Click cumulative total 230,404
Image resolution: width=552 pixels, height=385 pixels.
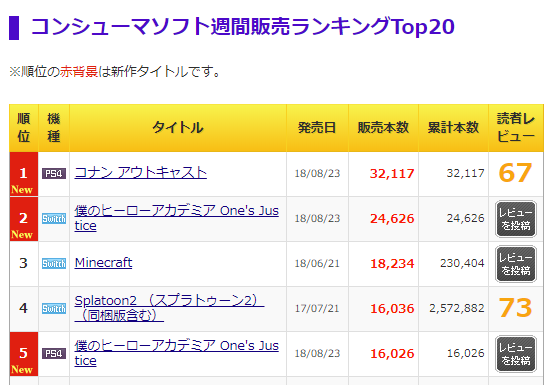(462, 263)
